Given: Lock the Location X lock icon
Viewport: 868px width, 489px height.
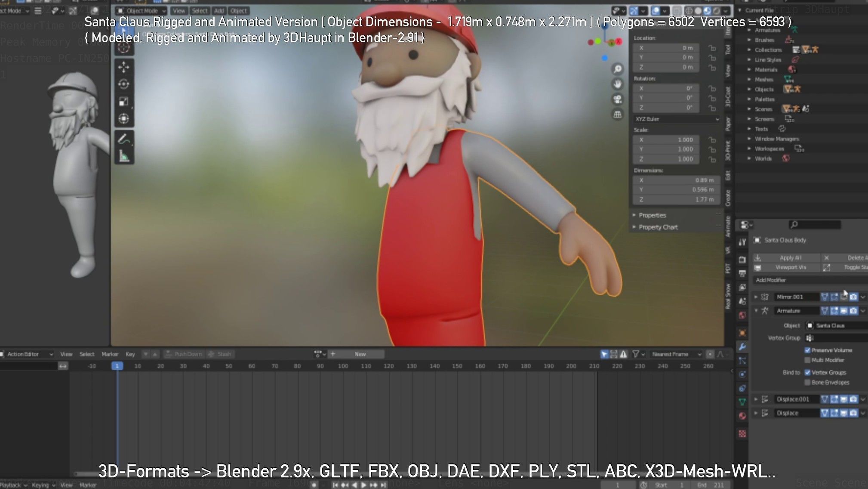Looking at the screenshot, I should [x=712, y=48].
